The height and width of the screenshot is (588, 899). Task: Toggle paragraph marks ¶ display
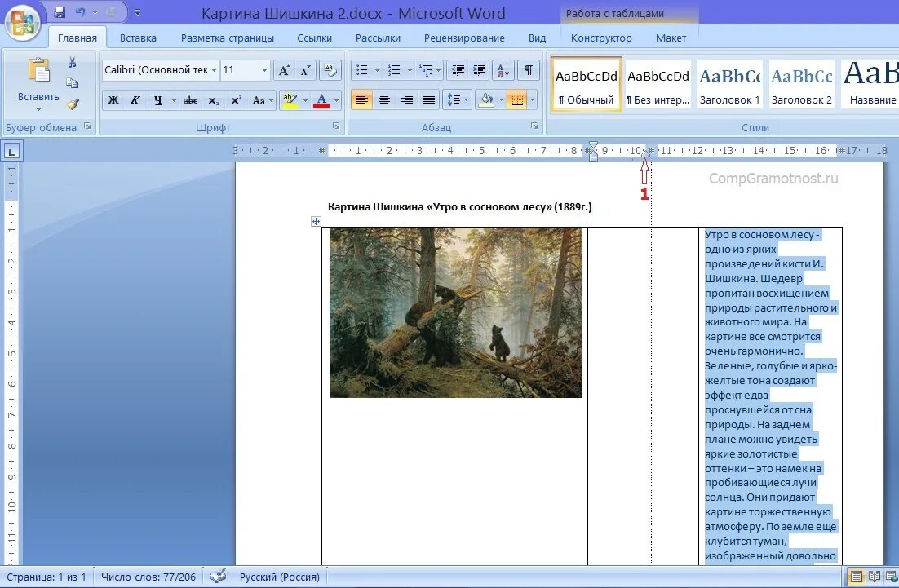529,70
